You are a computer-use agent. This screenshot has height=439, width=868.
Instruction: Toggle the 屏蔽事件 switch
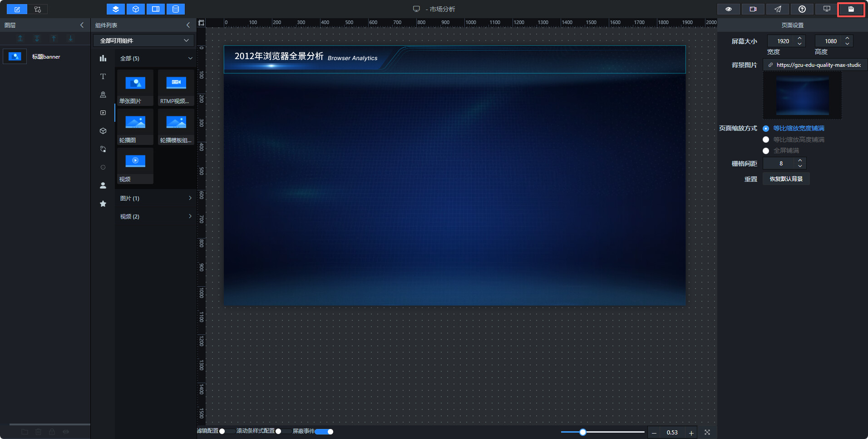324,431
